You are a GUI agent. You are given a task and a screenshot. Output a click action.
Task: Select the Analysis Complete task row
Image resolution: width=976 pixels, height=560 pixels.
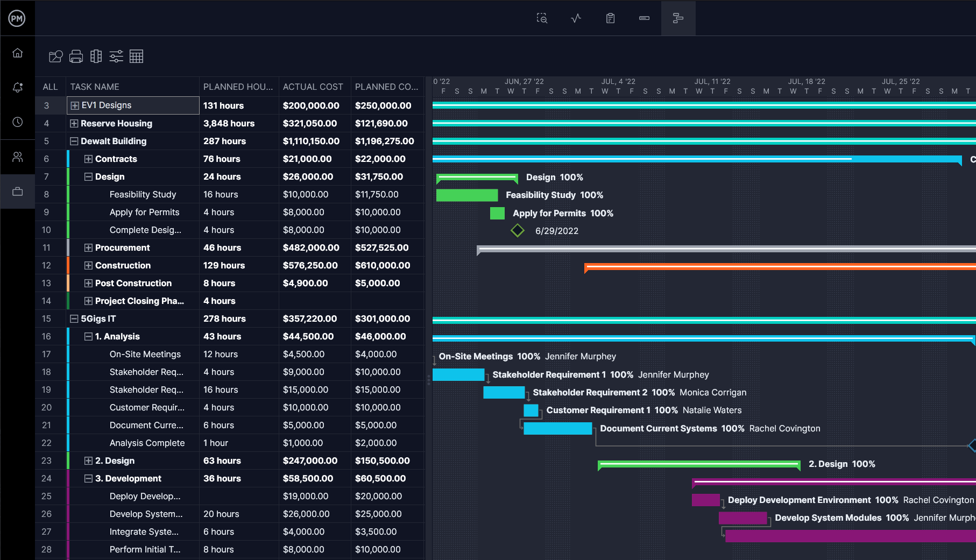tap(147, 443)
